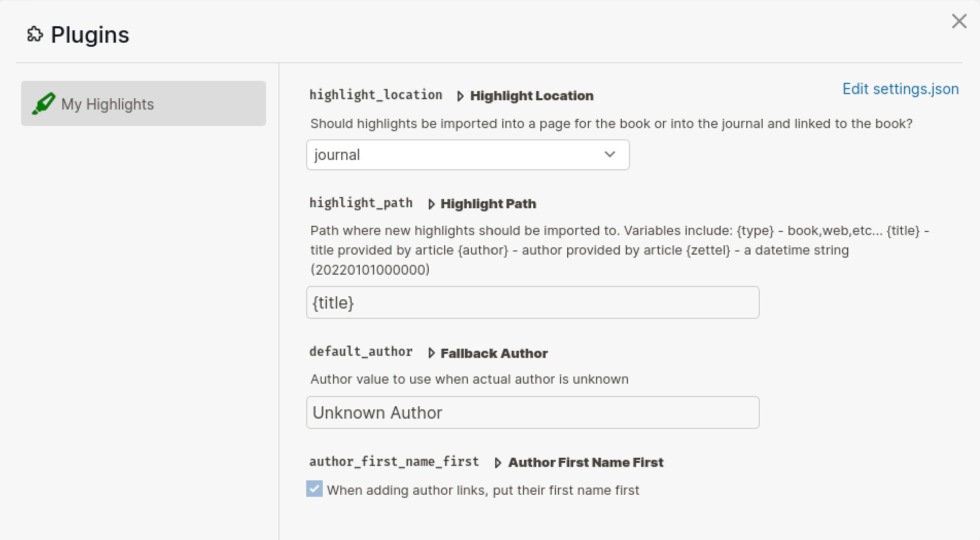
Task: Click 'Path where new highlights' description
Action: click(x=620, y=250)
